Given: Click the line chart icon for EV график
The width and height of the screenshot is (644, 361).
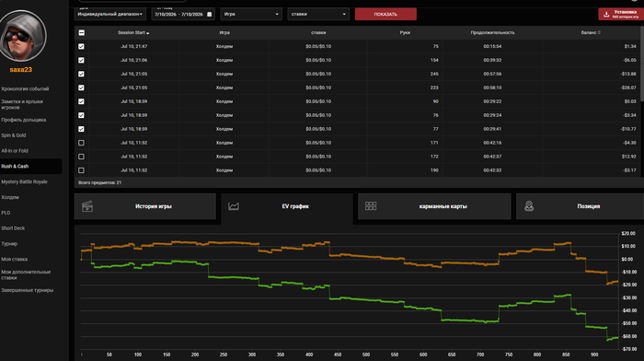Looking at the screenshot, I should [234, 206].
